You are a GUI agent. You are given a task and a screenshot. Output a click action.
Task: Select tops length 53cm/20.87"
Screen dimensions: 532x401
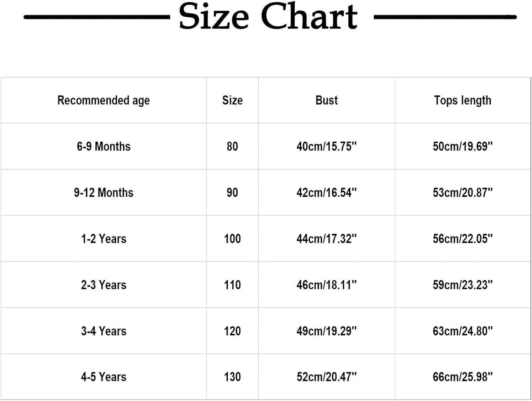(463, 192)
